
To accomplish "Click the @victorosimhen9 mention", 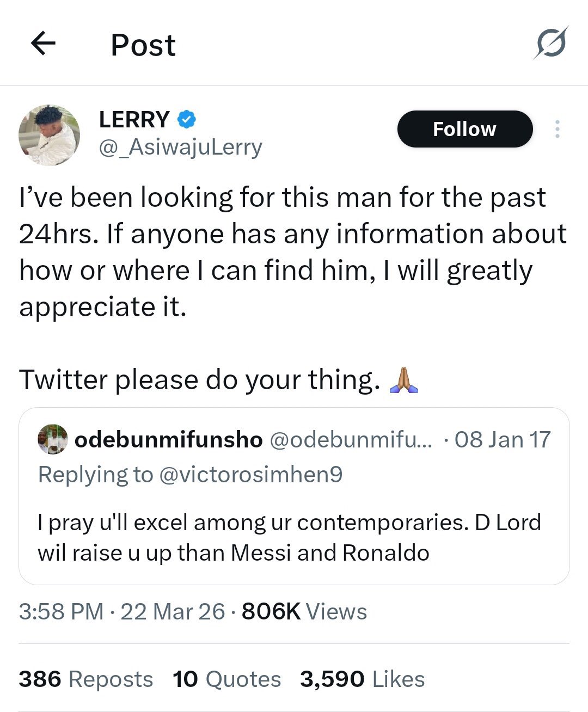I will pos(250,475).
